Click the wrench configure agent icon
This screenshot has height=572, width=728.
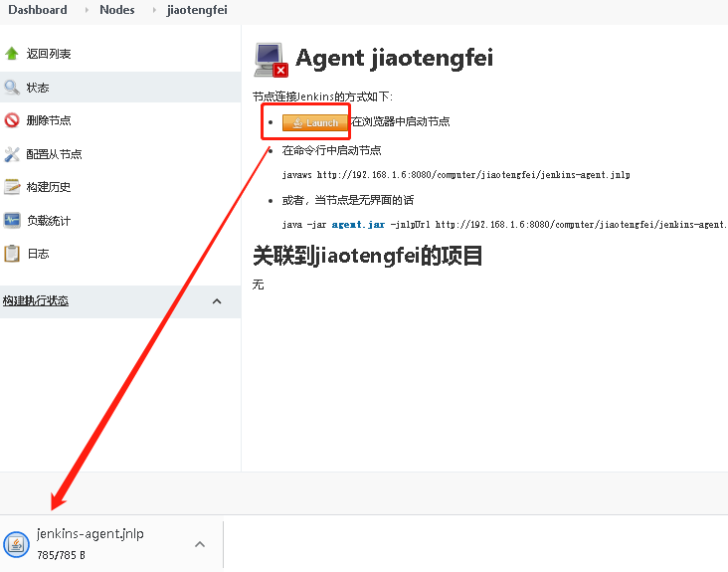pyautogui.click(x=12, y=154)
